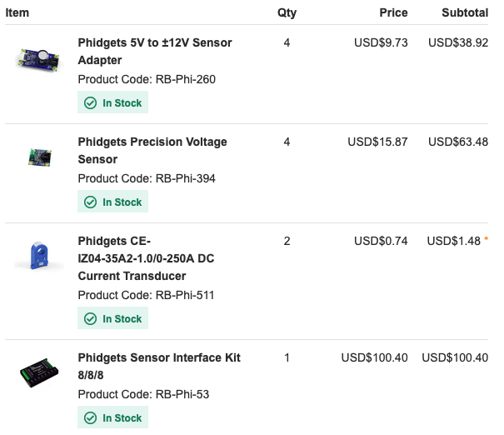Open the Sensor Interface Kit 8/8/8 image
This screenshot has height=435, width=504.
click(39, 372)
